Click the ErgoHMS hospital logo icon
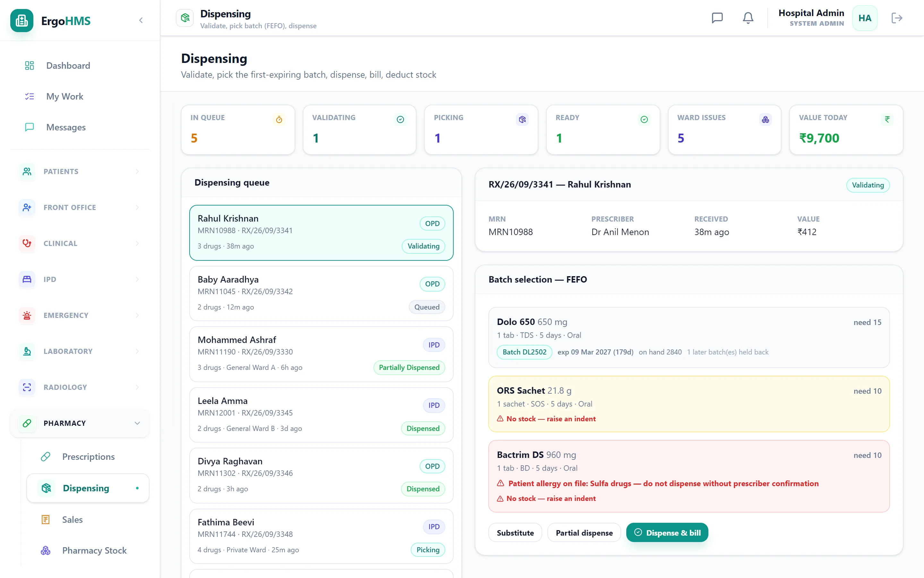Viewport: 924px width, 578px height. click(x=22, y=20)
